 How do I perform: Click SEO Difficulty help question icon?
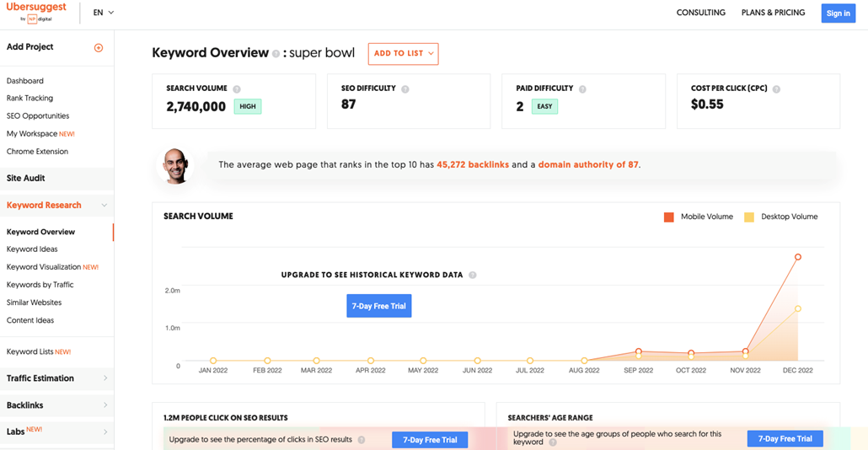click(405, 89)
